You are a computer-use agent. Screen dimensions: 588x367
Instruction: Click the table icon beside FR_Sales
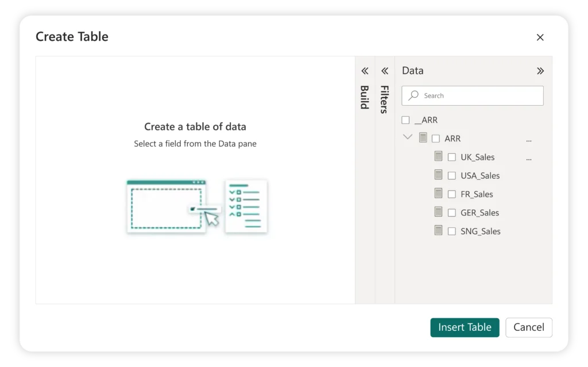[438, 194]
